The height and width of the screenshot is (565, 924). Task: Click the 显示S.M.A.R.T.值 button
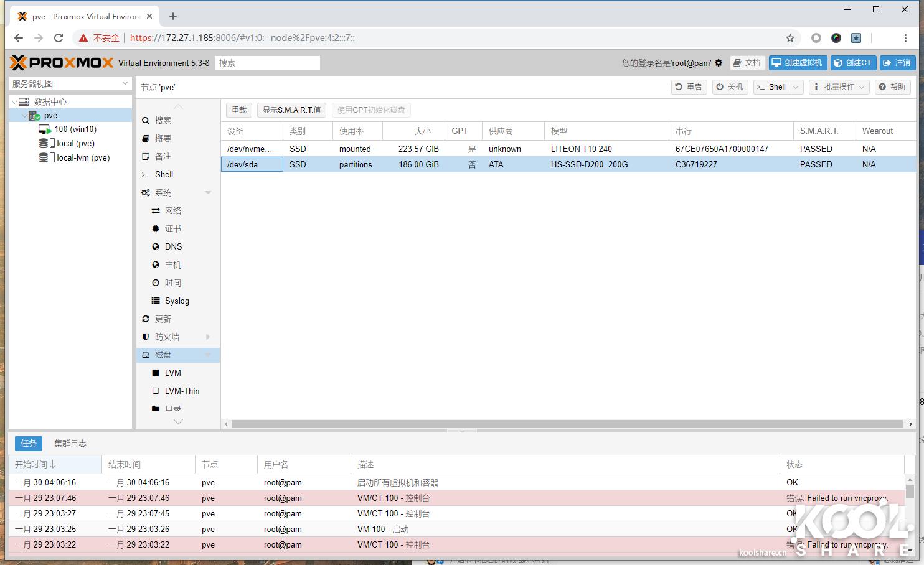(x=291, y=110)
